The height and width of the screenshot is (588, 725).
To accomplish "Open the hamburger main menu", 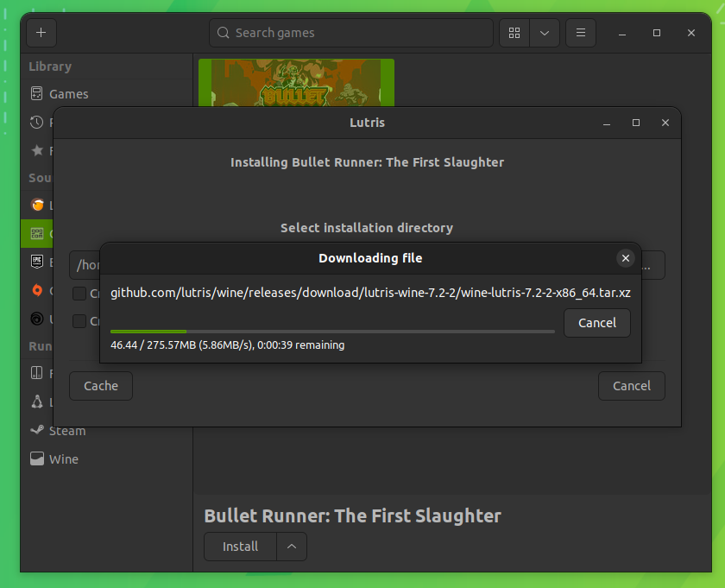I will click(x=581, y=33).
